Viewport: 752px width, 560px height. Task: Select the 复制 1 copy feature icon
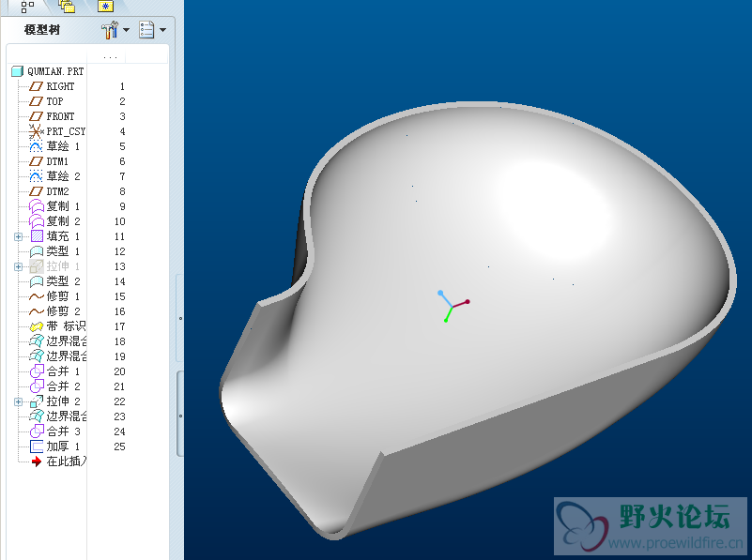pyautogui.click(x=37, y=206)
